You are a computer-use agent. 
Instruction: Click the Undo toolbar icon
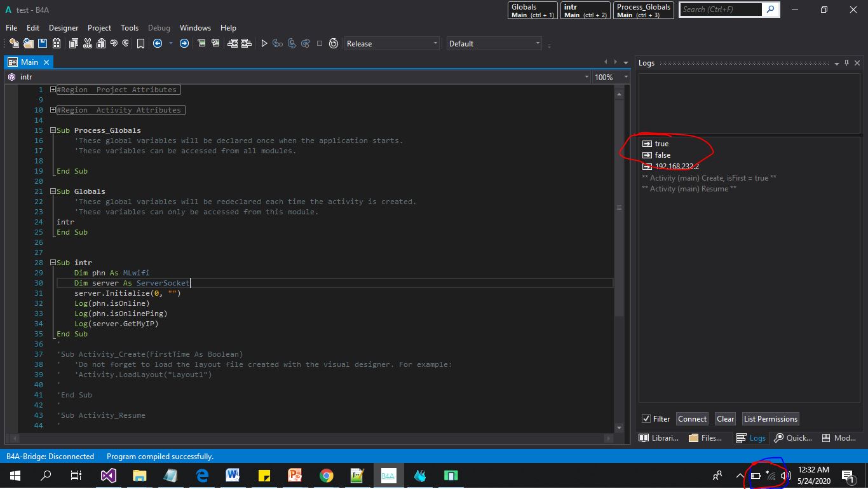(114, 43)
